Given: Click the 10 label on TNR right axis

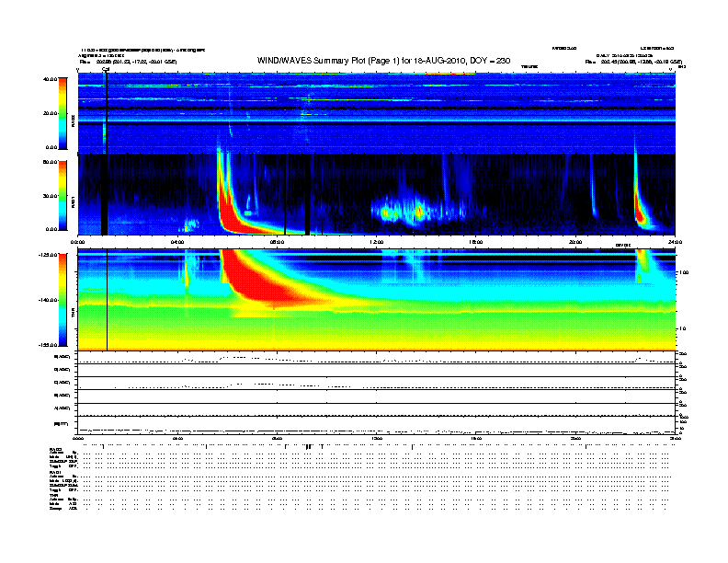Looking at the screenshot, I should (681, 328).
